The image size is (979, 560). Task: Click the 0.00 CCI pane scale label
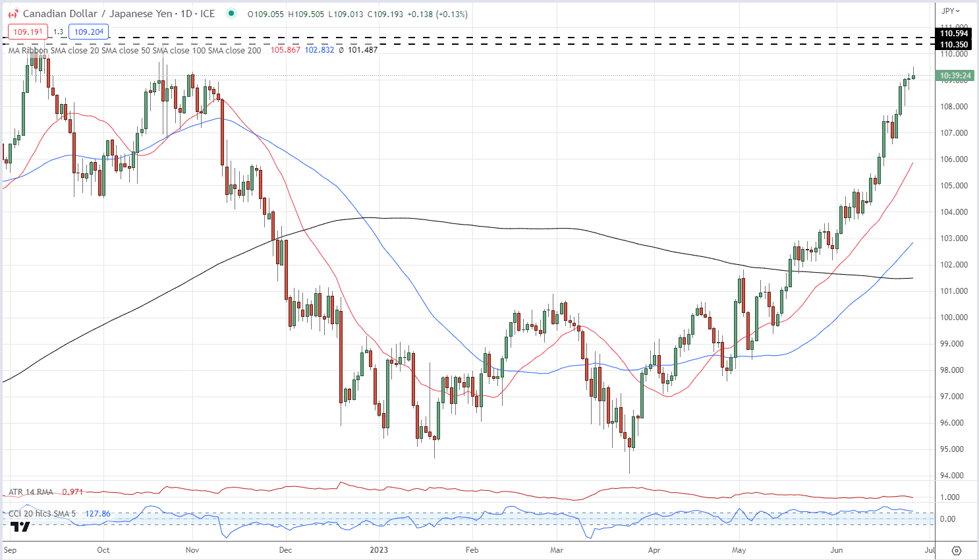tap(947, 518)
